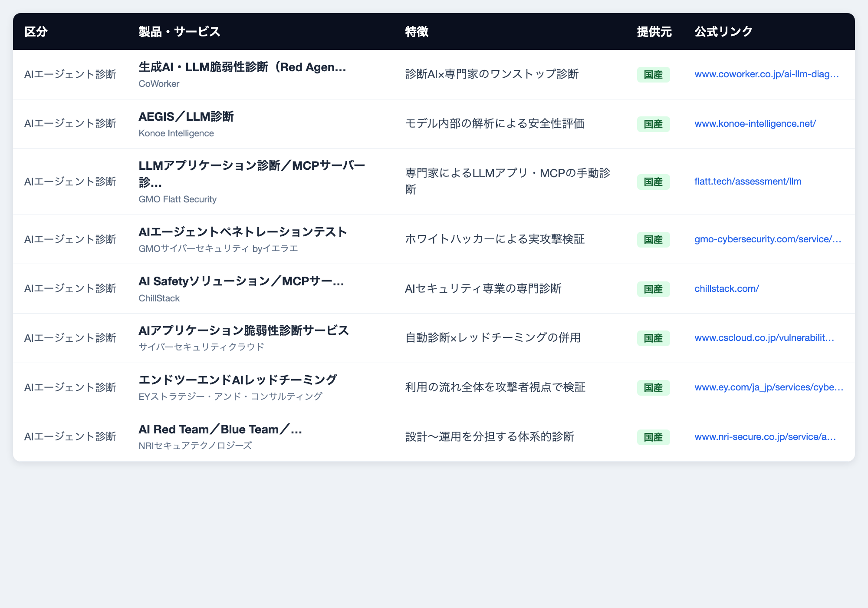Screen dimensions: 868x608
Task: Select the AEGIS／LLM診断 product title
Action: pyautogui.click(x=186, y=117)
